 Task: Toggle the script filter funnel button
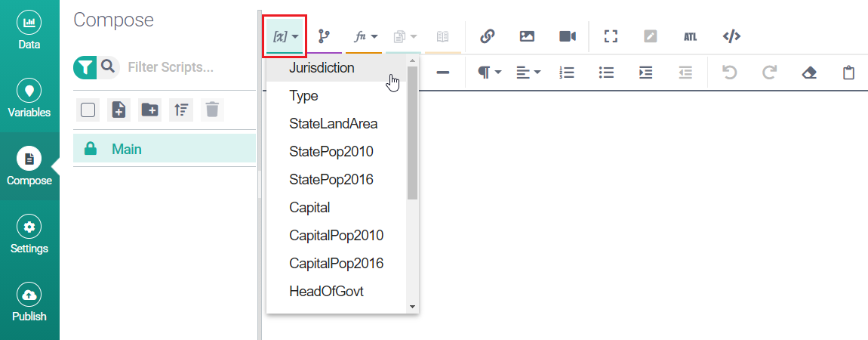(x=85, y=67)
